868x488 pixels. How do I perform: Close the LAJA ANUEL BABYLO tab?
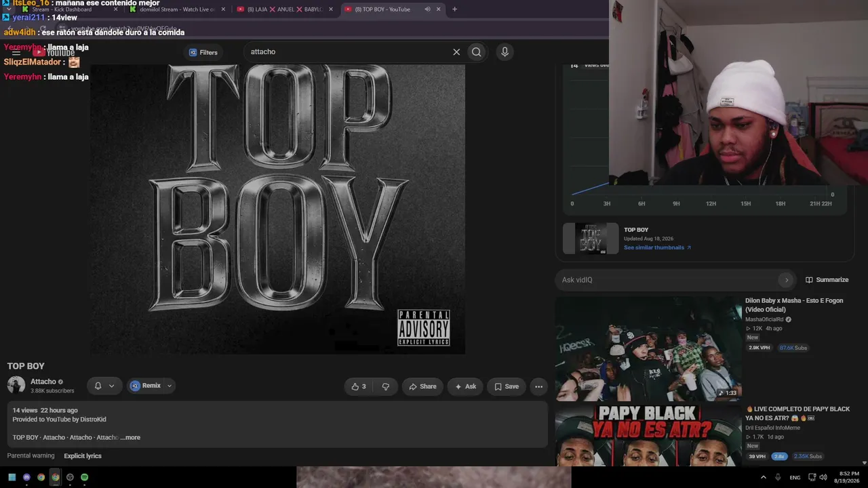[331, 9]
